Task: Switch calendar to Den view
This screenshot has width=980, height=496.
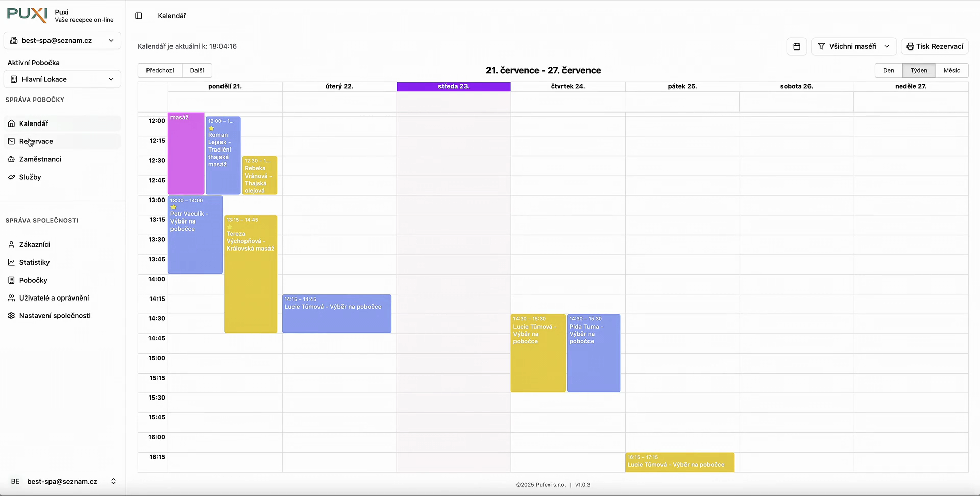Action: 888,70
